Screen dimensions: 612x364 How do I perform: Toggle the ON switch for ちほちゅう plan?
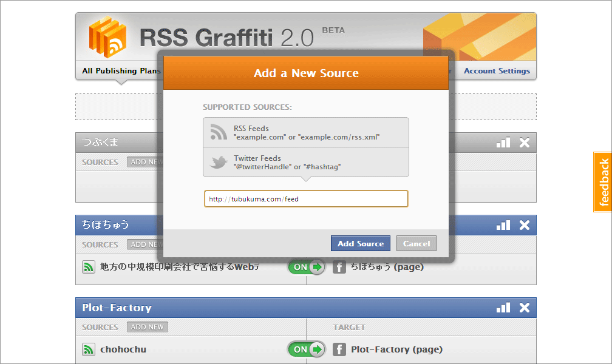(307, 268)
